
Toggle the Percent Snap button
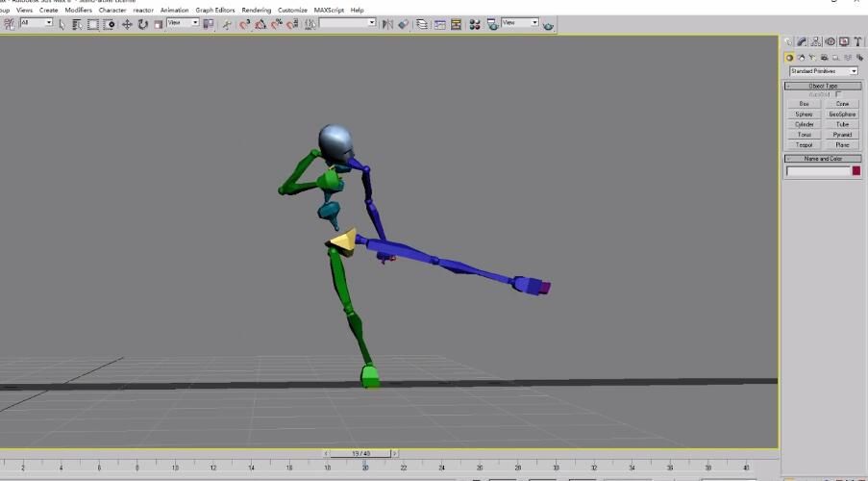pyautogui.click(x=276, y=24)
